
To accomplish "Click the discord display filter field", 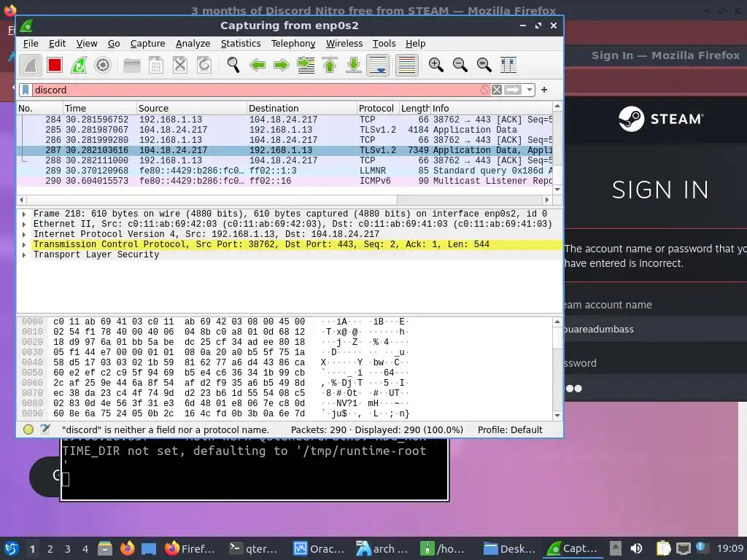I will 256,90.
